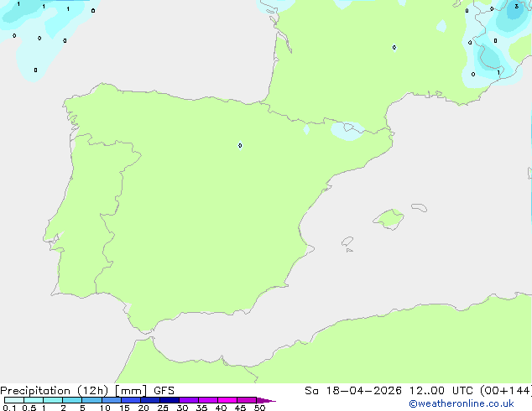Screen dimensions: 532x411
Task: Choose the 20–25 mm legend color swatch
Action: tap(149, 400)
